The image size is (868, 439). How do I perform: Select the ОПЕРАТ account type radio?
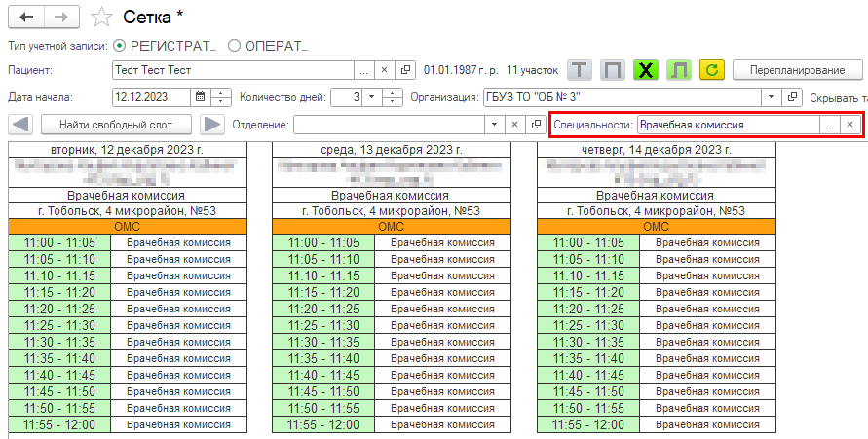[234, 45]
